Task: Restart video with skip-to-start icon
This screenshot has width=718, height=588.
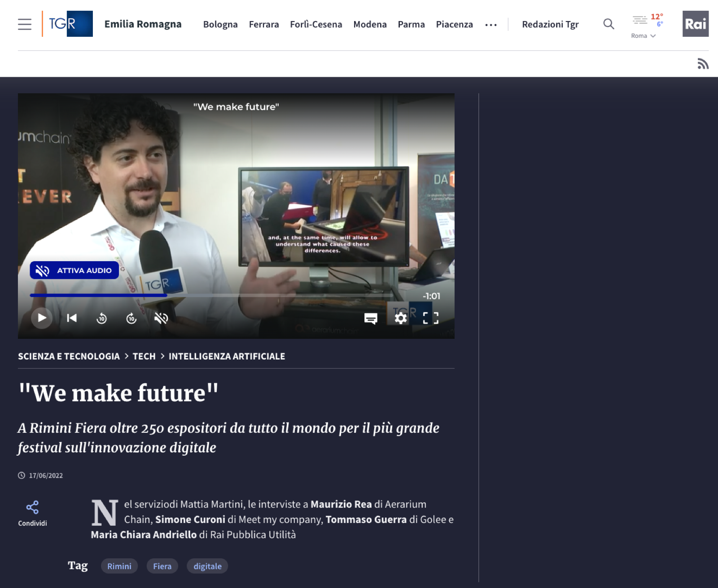Action: 72,318
